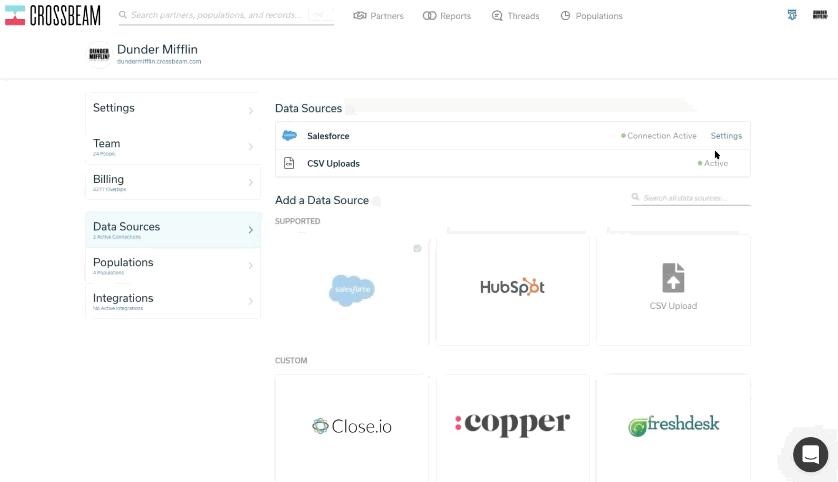
Task: Open the Threads menu
Action: tap(515, 16)
